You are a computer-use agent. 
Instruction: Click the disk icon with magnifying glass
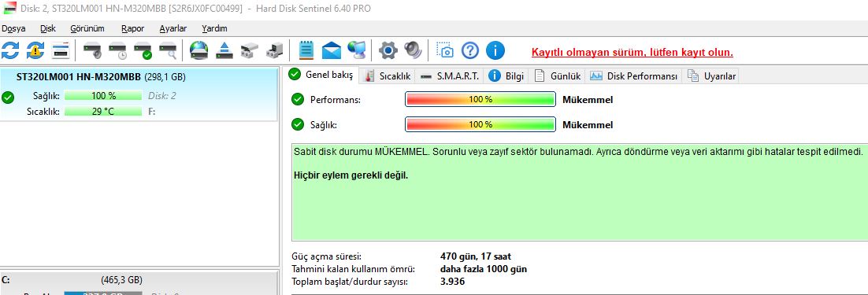coord(168,51)
